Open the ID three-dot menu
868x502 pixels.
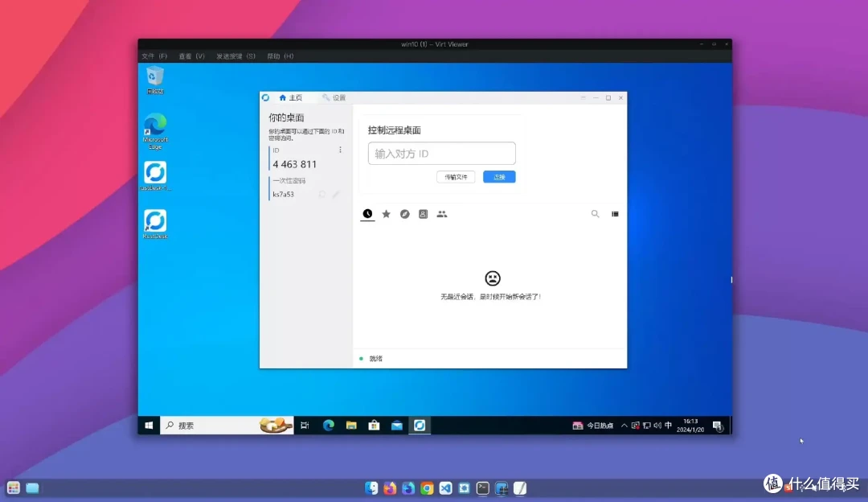click(x=341, y=150)
